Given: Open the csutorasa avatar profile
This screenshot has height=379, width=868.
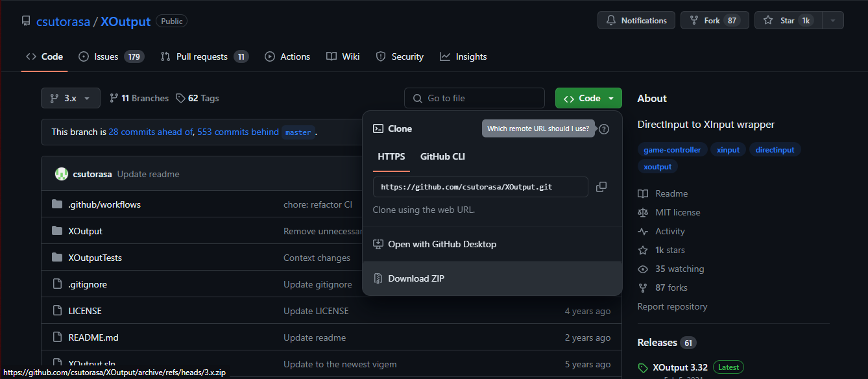Looking at the screenshot, I should pyautogui.click(x=62, y=174).
